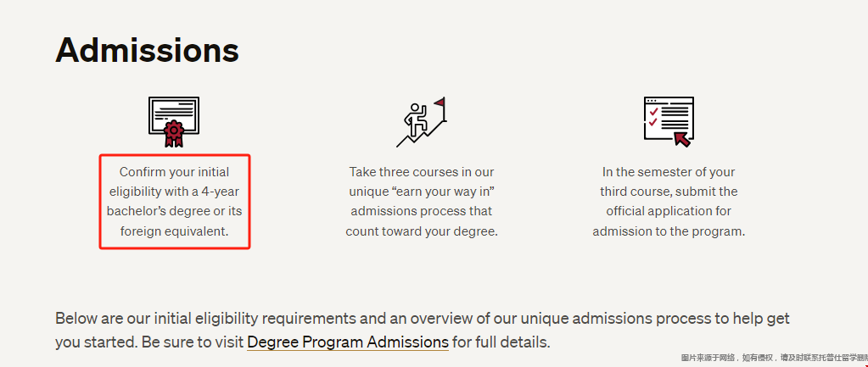The height and width of the screenshot is (367, 868).
Task: Open the Degree Program Admissions link
Action: coord(348,342)
